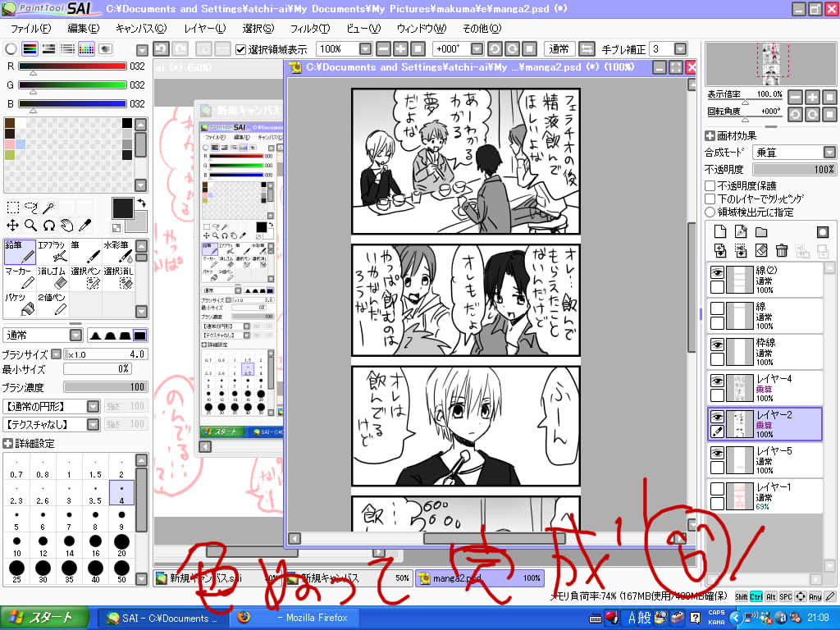The width and height of the screenshot is (840, 630).
Task: Open the レイヤー(L) menu
Action: [x=205, y=29]
